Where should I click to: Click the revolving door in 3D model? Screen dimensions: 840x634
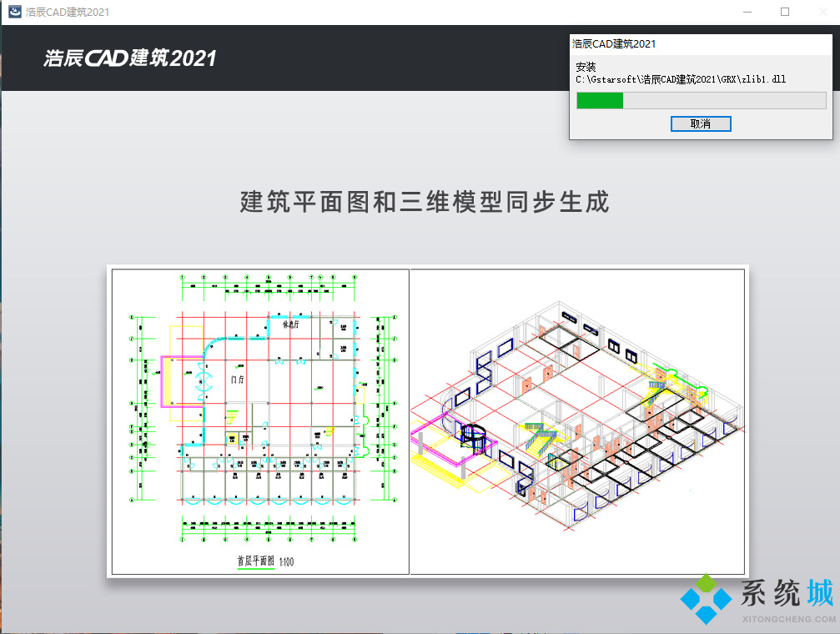tap(473, 439)
